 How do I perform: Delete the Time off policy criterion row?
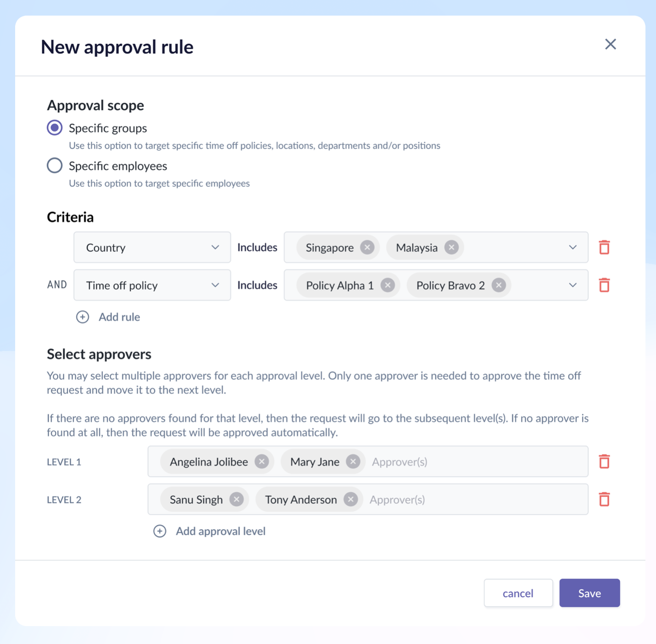click(604, 285)
